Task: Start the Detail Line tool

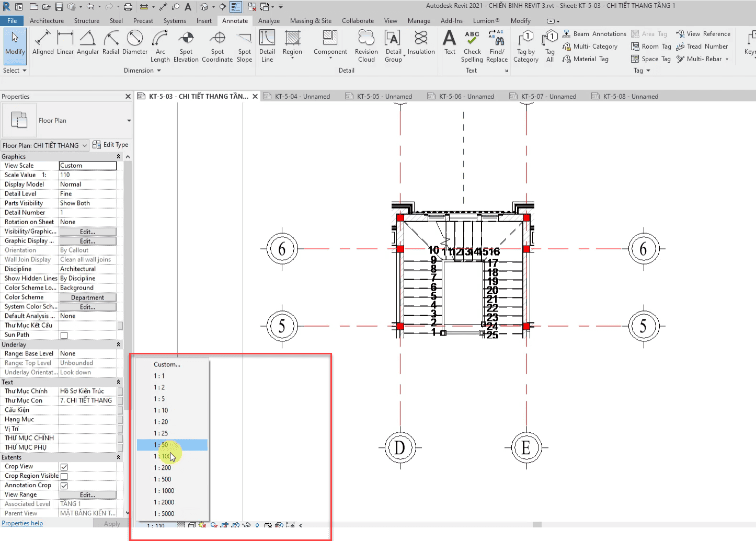Action: point(267,46)
